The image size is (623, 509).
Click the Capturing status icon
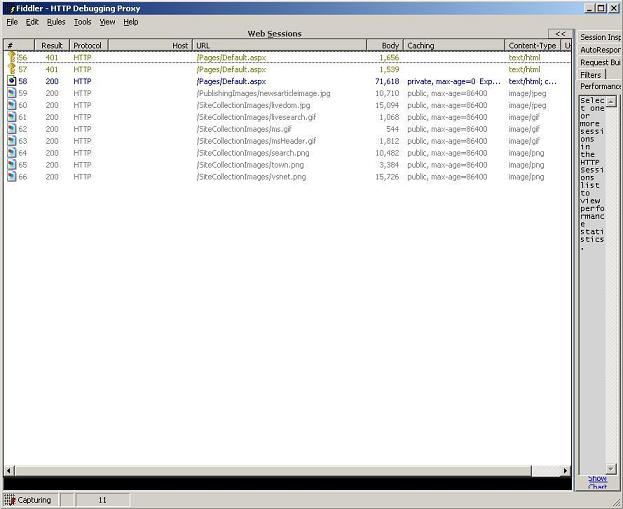pyautogui.click(x=10, y=500)
